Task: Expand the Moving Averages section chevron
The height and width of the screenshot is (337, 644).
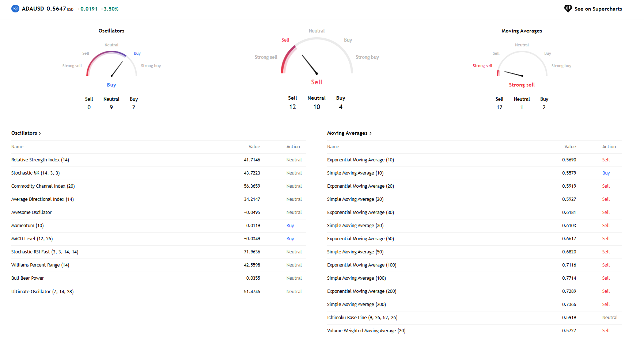Action: [370, 133]
